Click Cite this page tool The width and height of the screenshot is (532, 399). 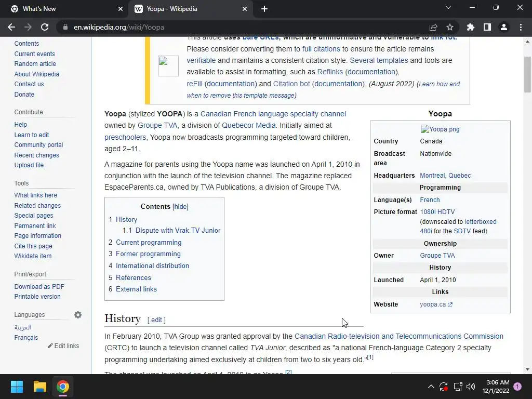[33, 246]
